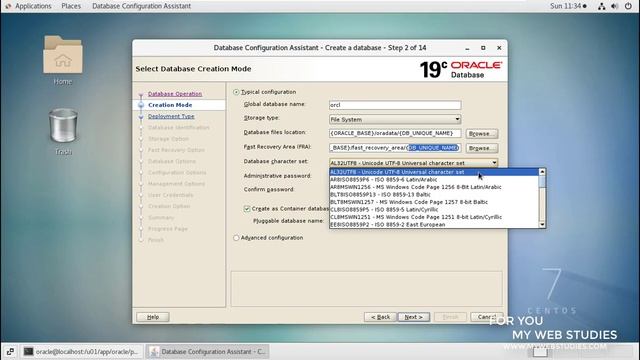This screenshot has height=360, width=640.
Task: Click the Database files location field
Action: tap(395, 133)
